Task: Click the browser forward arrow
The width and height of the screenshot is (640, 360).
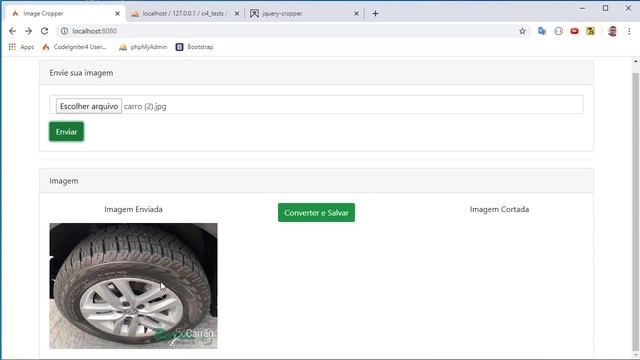Action: click(x=28, y=31)
